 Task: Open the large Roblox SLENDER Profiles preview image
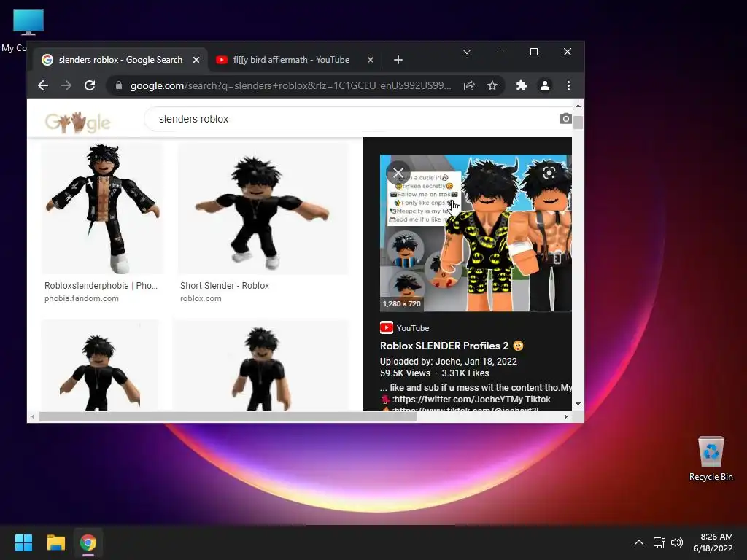(476, 233)
